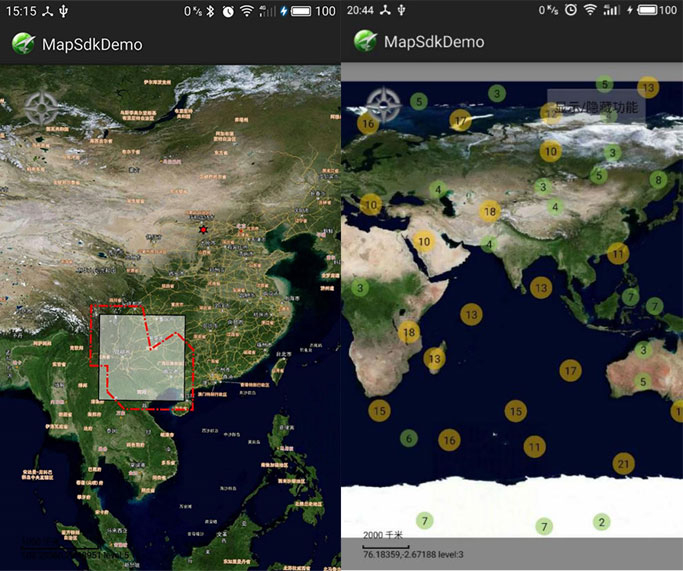Tap cluster 13 in the Arabian Sea
Screen dimensions: 683x571
click(x=471, y=314)
